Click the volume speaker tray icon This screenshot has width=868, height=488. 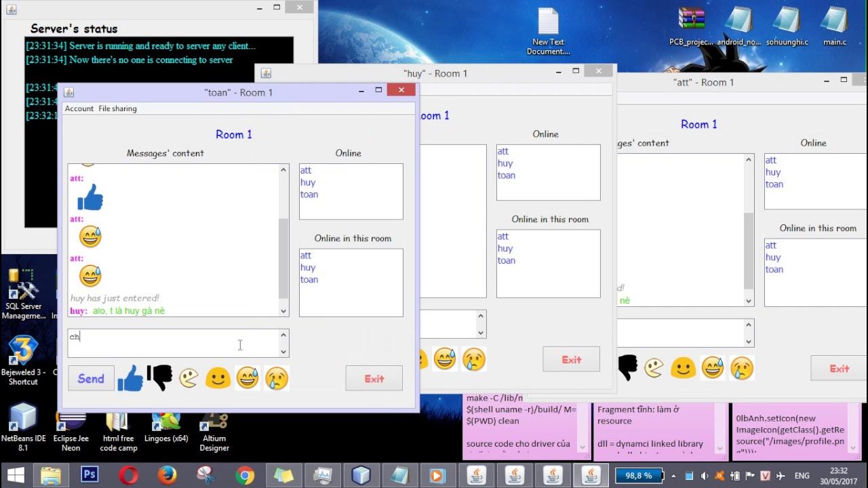tap(705, 476)
